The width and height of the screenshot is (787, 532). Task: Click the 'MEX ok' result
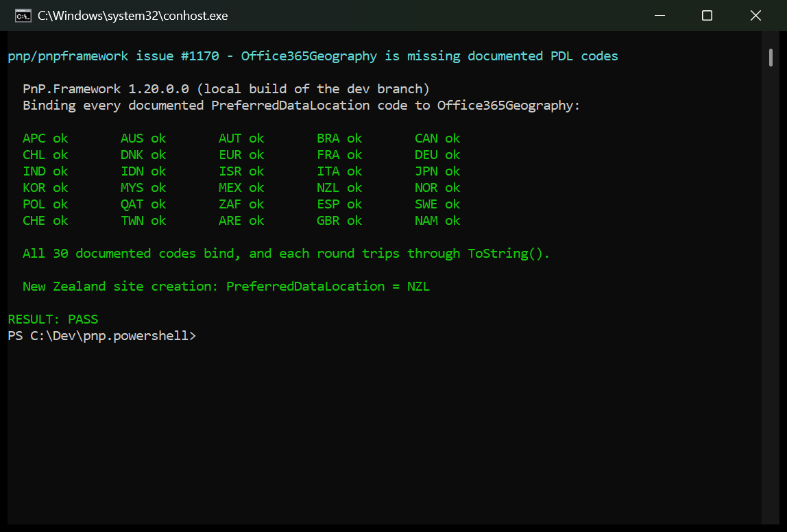pyautogui.click(x=241, y=188)
